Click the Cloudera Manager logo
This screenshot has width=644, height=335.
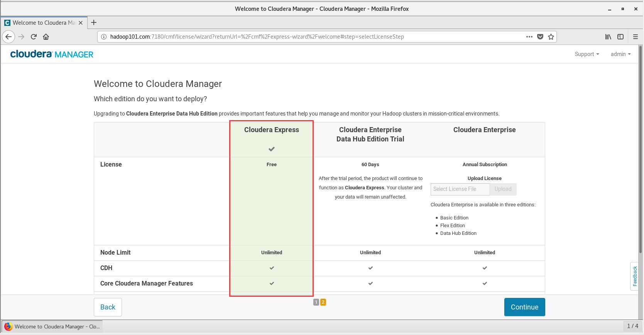tap(52, 54)
